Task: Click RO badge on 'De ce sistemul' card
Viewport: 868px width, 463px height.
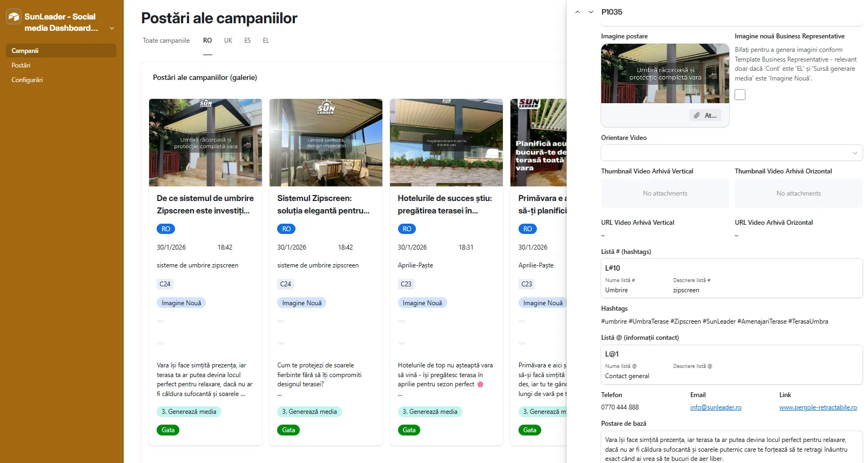Action: coord(166,229)
